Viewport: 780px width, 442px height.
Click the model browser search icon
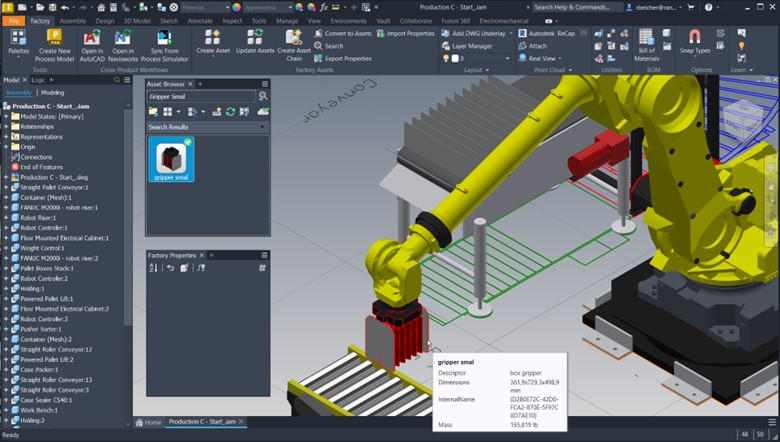[x=117, y=80]
